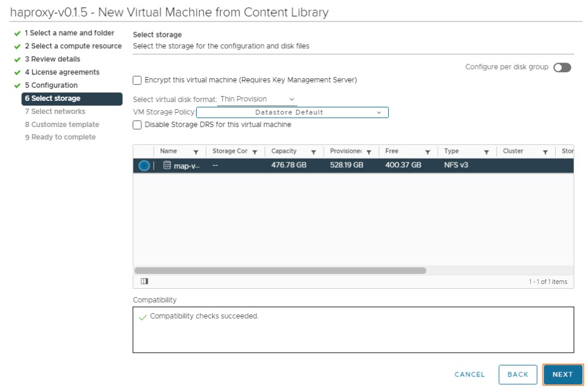The width and height of the screenshot is (588, 392).
Task: Select the map-v datastore radio button
Action: pos(144,165)
